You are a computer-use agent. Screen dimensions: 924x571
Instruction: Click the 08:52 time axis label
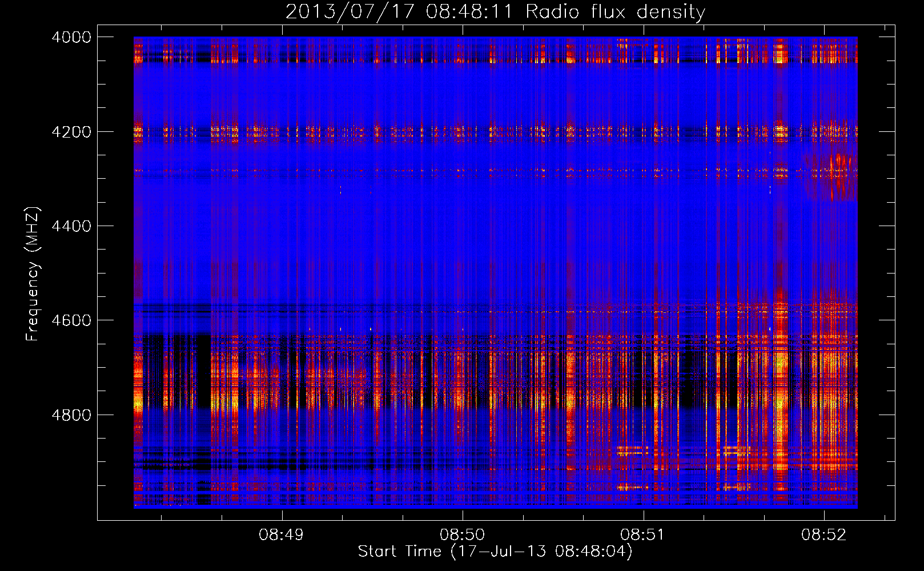[x=823, y=535]
